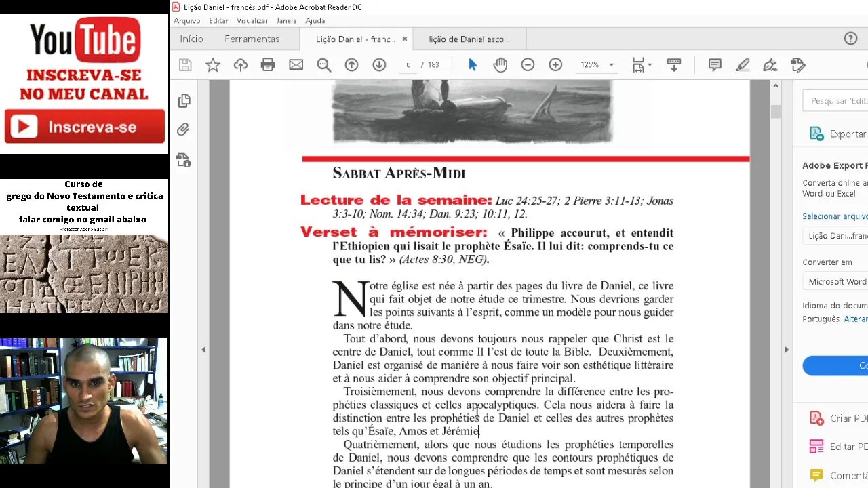The width and height of the screenshot is (868, 488).
Task: Click the paragraph starting with Quatrièmement
Action: (x=502, y=464)
